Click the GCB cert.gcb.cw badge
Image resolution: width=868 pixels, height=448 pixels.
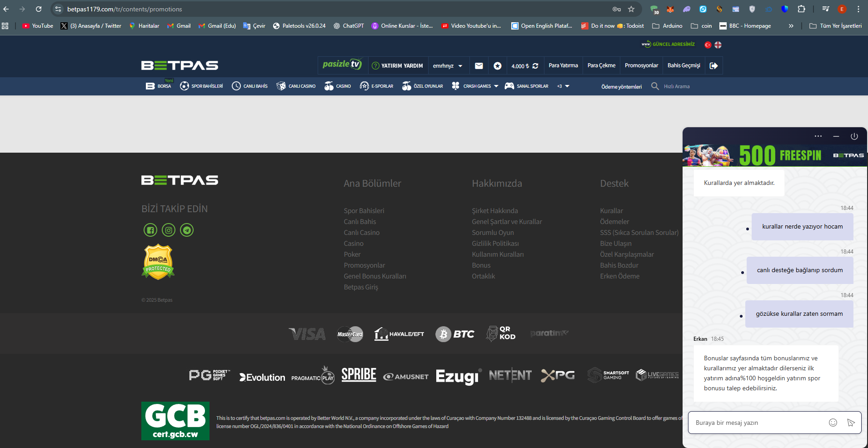tap(175, 421)
